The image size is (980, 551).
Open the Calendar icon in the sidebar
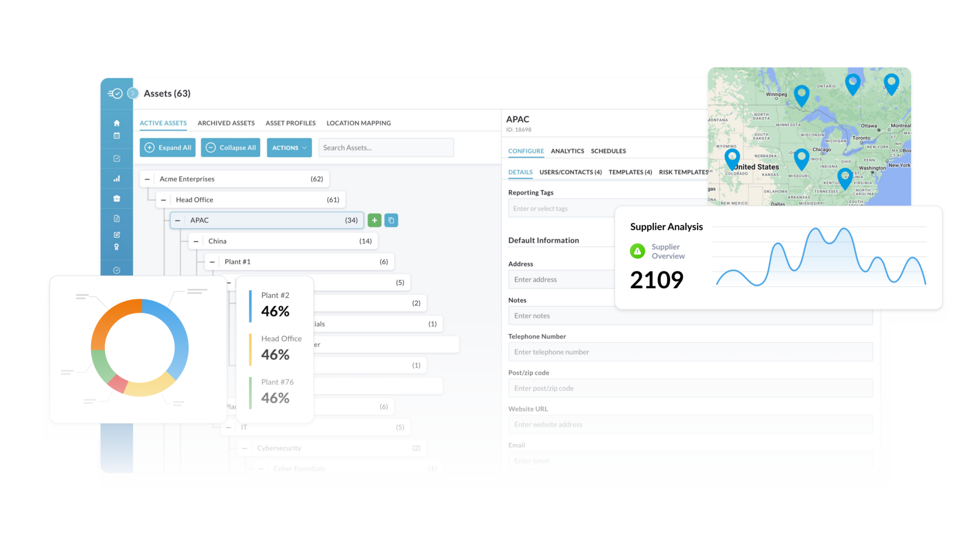(117, 136)
